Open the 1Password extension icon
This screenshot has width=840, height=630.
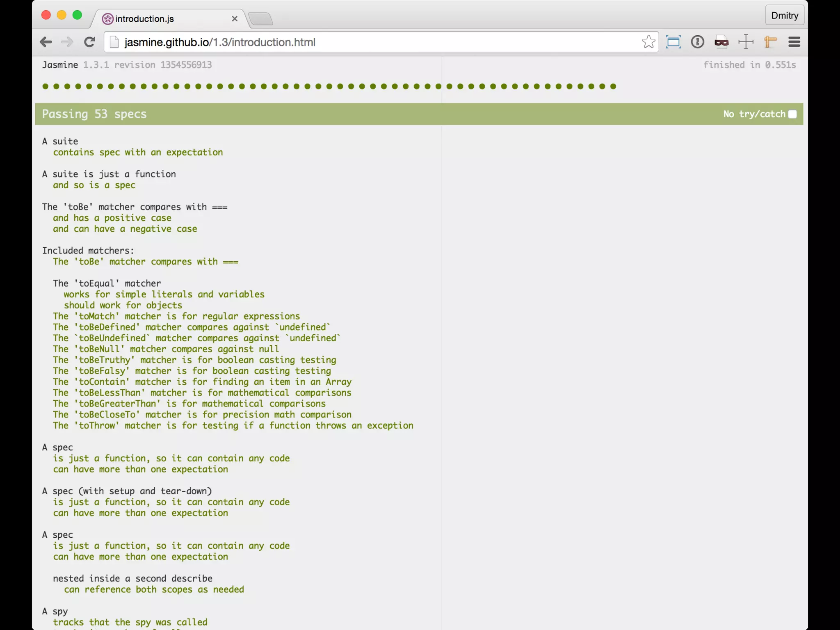pyautogui.click(x=697, y=42)
